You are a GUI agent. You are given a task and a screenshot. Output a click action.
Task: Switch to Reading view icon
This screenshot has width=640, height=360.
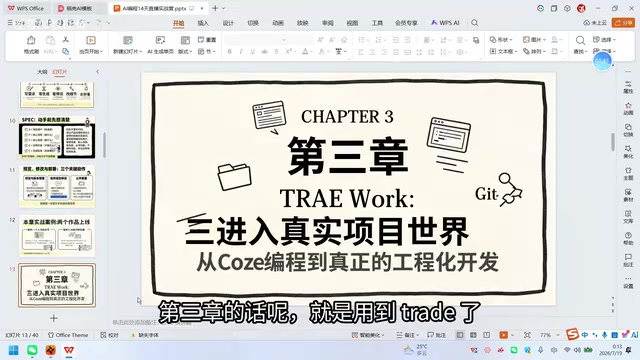click(x=487, y=335)
